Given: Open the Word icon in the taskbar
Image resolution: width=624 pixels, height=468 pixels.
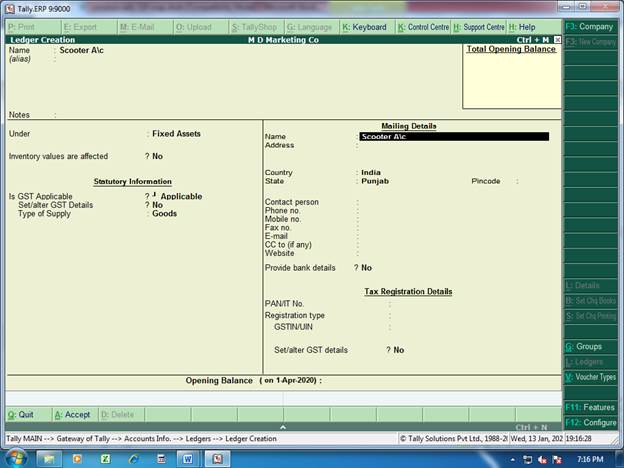Looking at the screenshot, I should coord(188,458).
